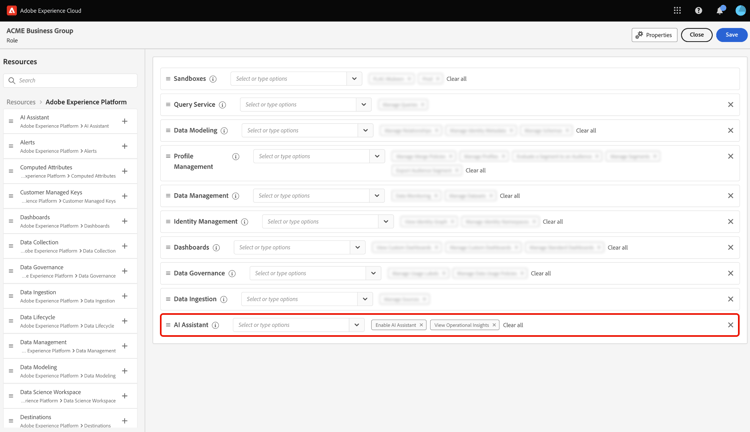Open the app switcher grid icon
Screen dimensions: 750x432
point(677,10)
